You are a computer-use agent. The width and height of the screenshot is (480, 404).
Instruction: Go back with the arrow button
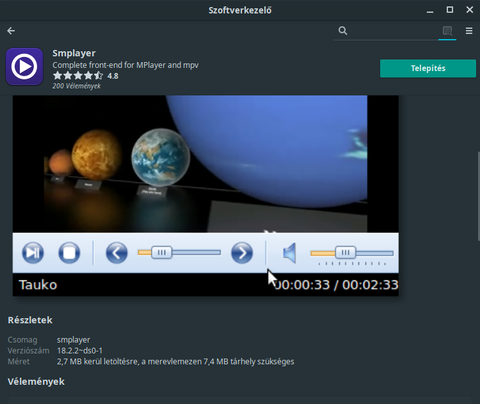click(x=11, y=31)
